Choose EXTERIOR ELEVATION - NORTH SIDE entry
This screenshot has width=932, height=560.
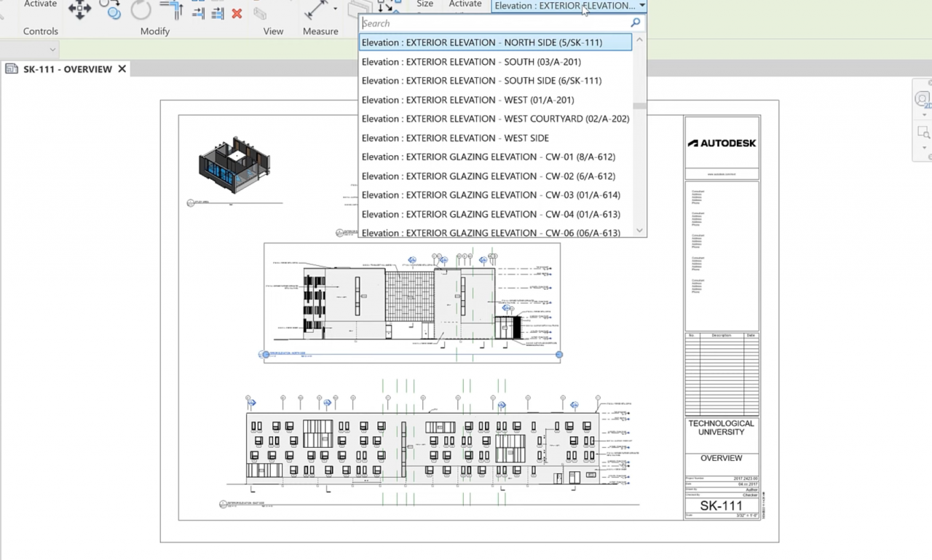[x=482, y=42]
